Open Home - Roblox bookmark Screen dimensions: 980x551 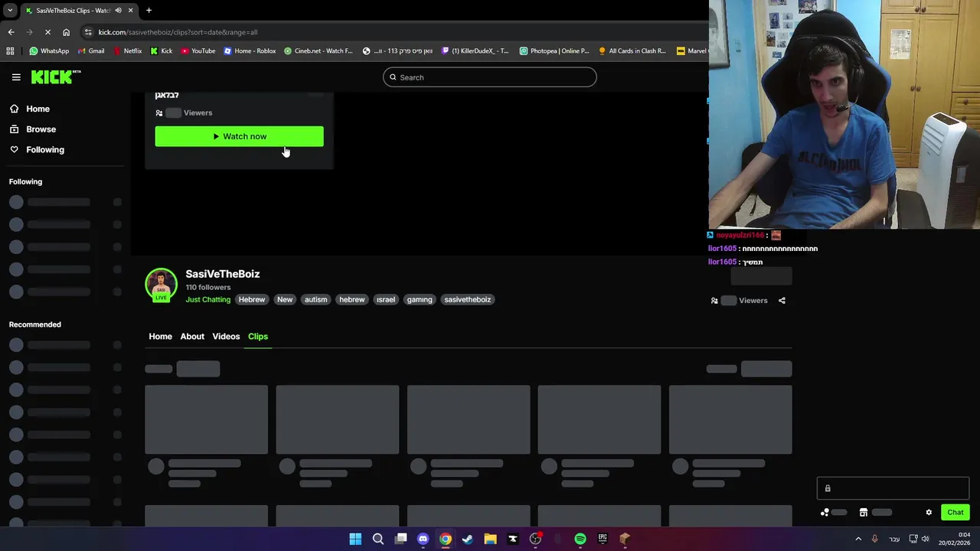click(250, 51)
